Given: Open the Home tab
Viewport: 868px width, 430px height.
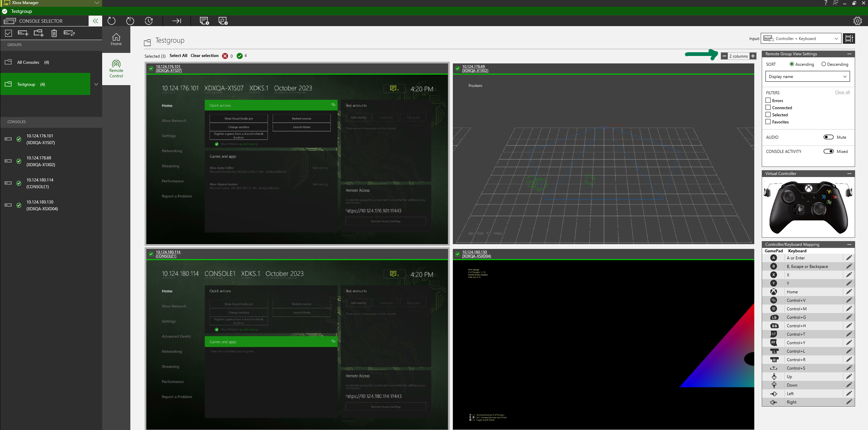Looking at the screenshot, I should pos(116,39).
